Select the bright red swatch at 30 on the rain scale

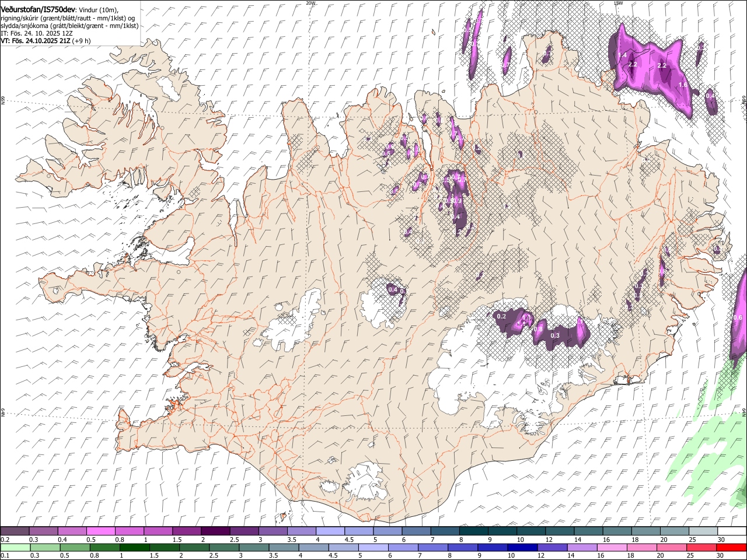coord(731,548)
